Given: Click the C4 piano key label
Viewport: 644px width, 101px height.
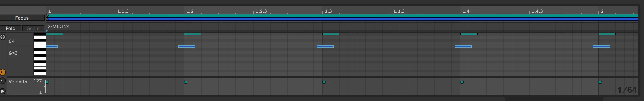Looking at the screenshot, I should [12, 41].
